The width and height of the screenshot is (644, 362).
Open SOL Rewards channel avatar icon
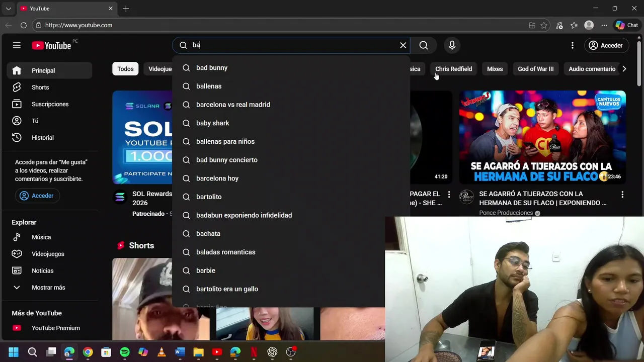point(120,197)
